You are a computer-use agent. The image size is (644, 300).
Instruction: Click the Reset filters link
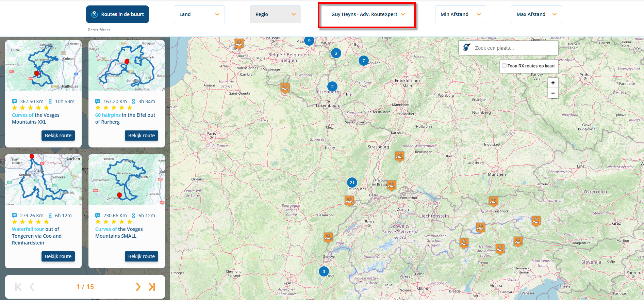tap(99, 30)
